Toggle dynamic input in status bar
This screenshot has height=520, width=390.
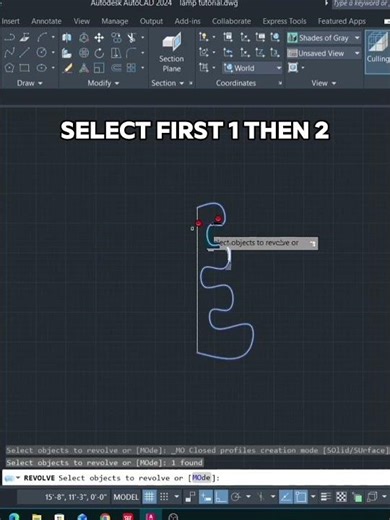click(206, 497)
